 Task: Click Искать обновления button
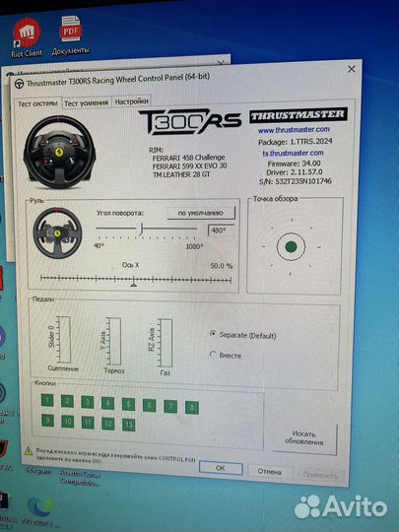click(x=304, y=438)
